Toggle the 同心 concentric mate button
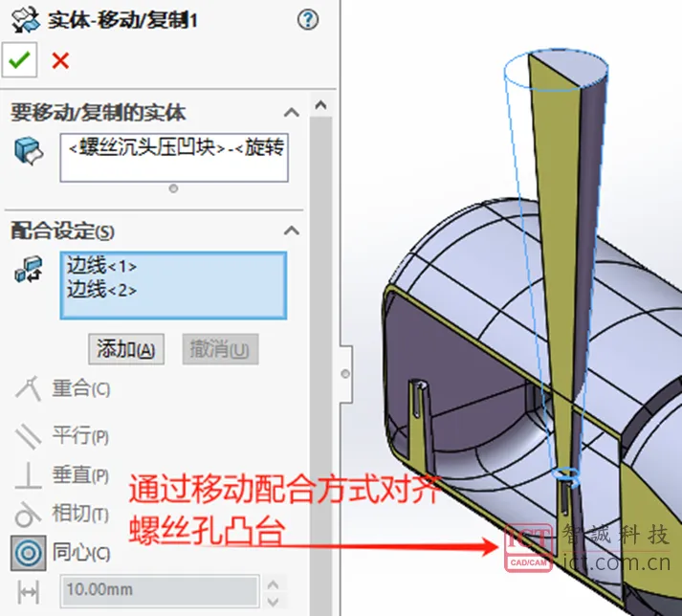This screenshot has width=682, height=616. (x=29, y=554)
